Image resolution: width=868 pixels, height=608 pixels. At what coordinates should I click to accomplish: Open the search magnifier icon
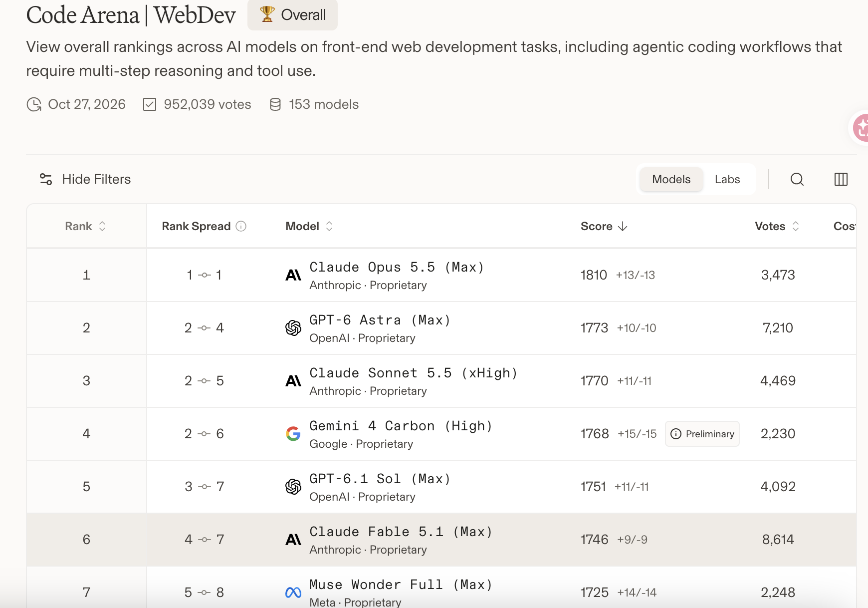(797, 179)
